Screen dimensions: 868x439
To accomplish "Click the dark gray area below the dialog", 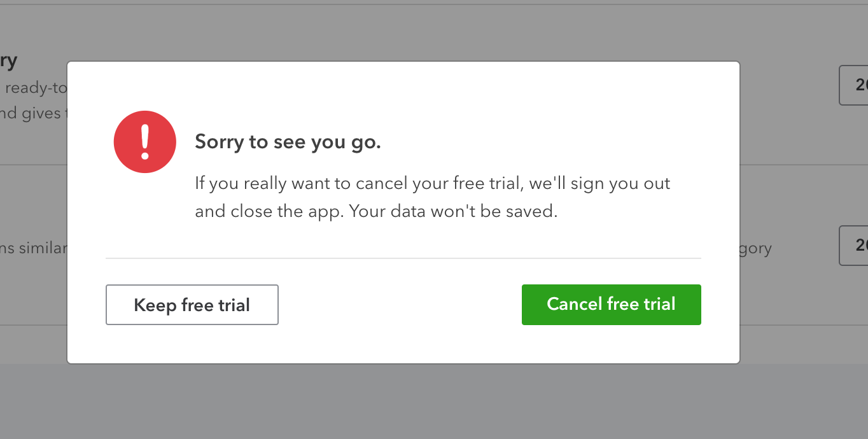I will 434,402.
